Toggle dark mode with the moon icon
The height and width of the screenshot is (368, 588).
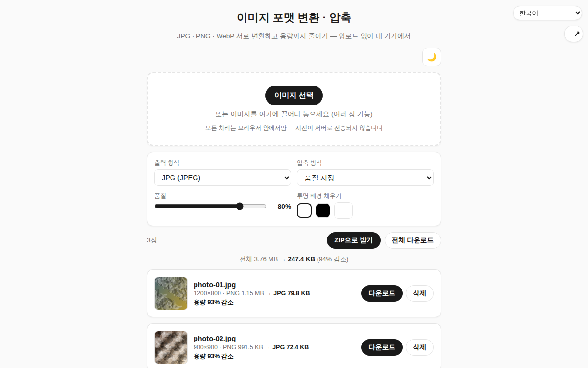point(432,57)
